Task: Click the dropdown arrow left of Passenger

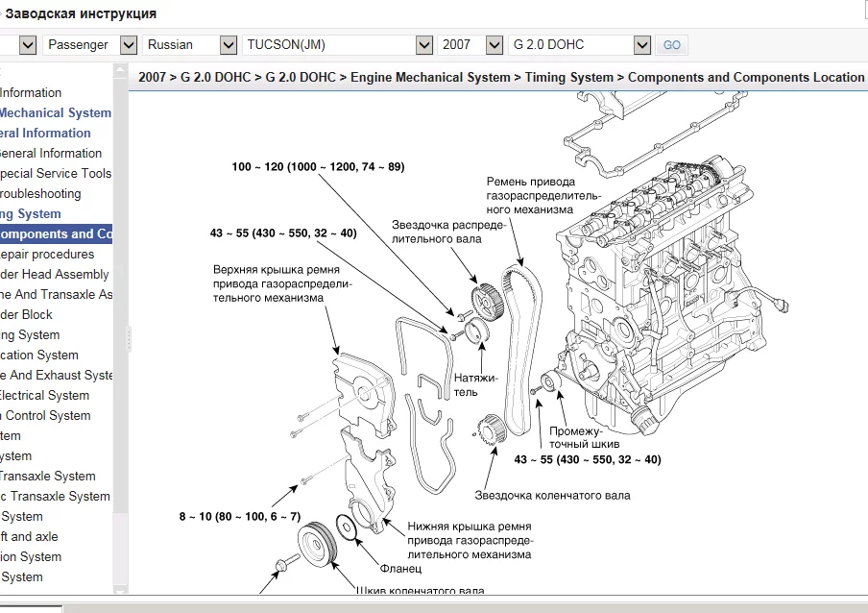Action: point(27,44)
